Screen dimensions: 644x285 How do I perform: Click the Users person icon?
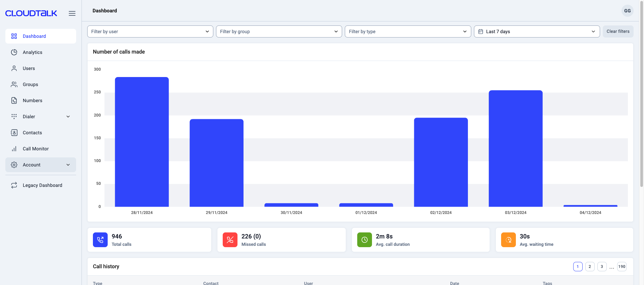[14, 68]
